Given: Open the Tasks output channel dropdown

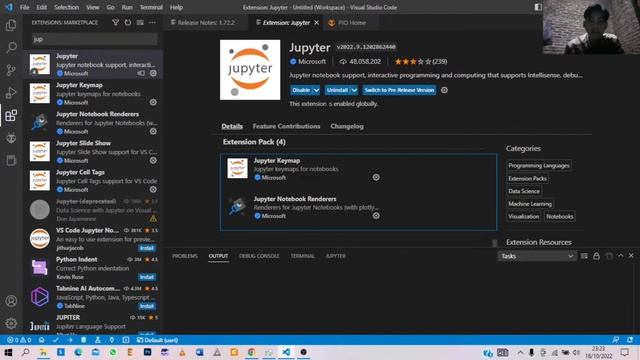Looking at the screenshot, I should point(537,256).
